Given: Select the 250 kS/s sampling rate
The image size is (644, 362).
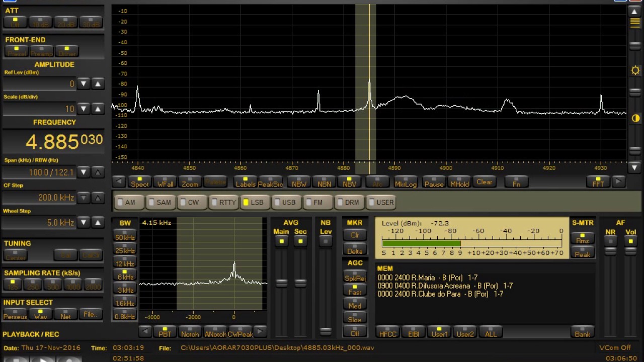Looking at the screenshot, I should 33,285.
